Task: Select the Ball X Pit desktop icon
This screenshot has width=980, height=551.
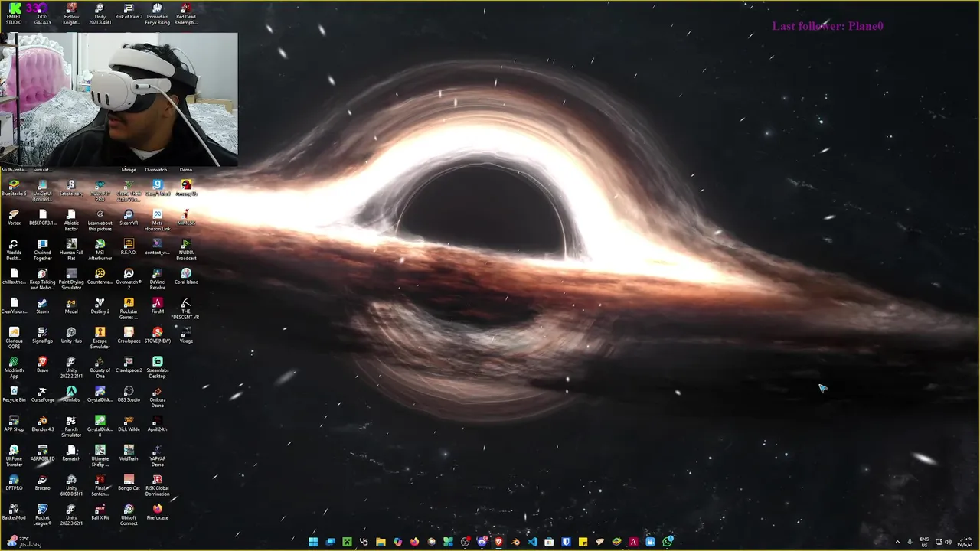Action: point(100,512)
